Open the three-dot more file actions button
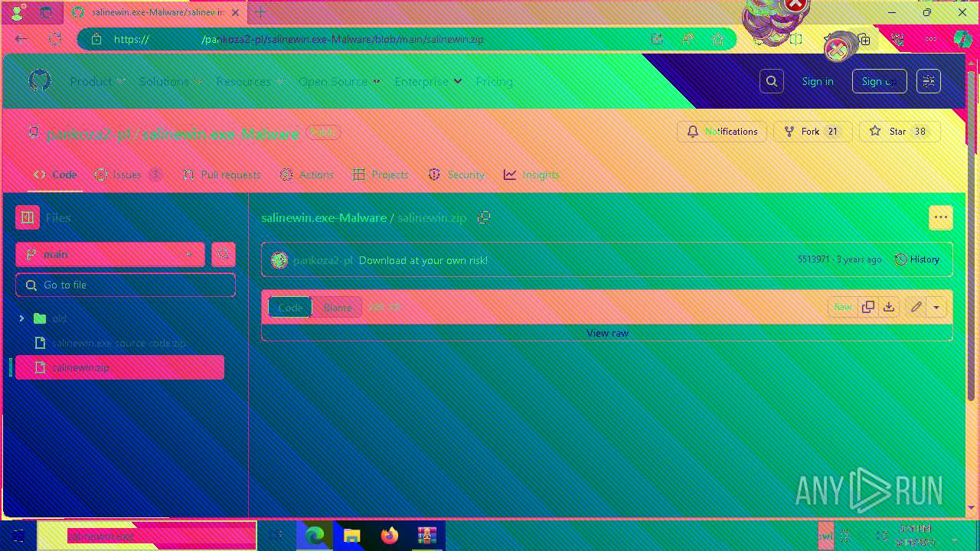The height and width of the screenshot is (551, 980). point(941,217)
